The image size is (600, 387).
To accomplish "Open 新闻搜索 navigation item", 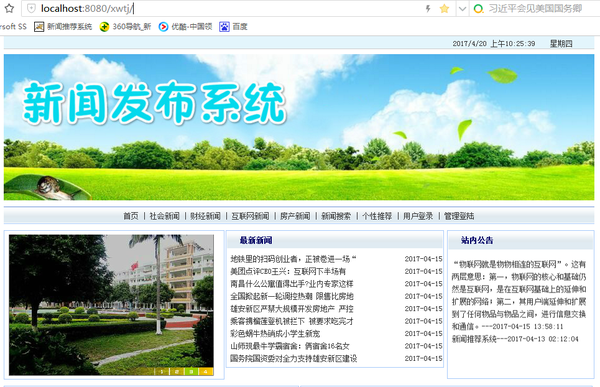I will [x=336, y=216].
